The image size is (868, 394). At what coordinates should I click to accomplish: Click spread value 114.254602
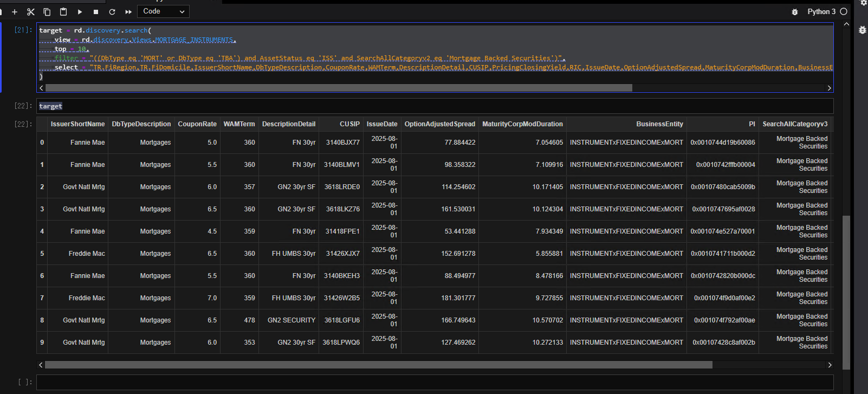[x=458, y=187]
